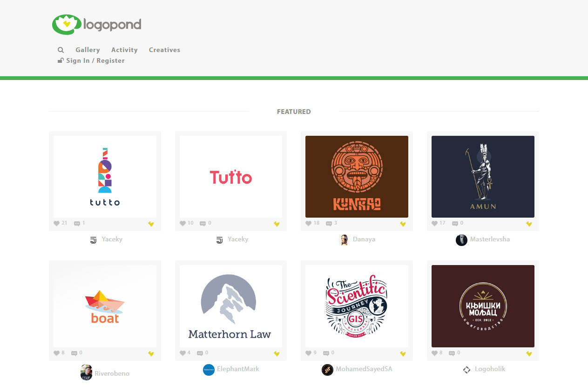View the origami boat logo thumbnail
Viewport: 588px width, 392px height.
pos(105,306)
